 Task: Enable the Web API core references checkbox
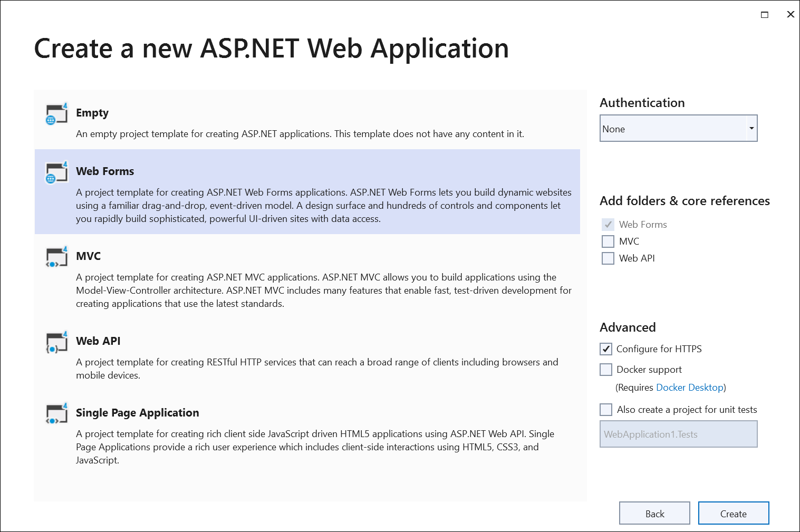(x=608, y=258)
